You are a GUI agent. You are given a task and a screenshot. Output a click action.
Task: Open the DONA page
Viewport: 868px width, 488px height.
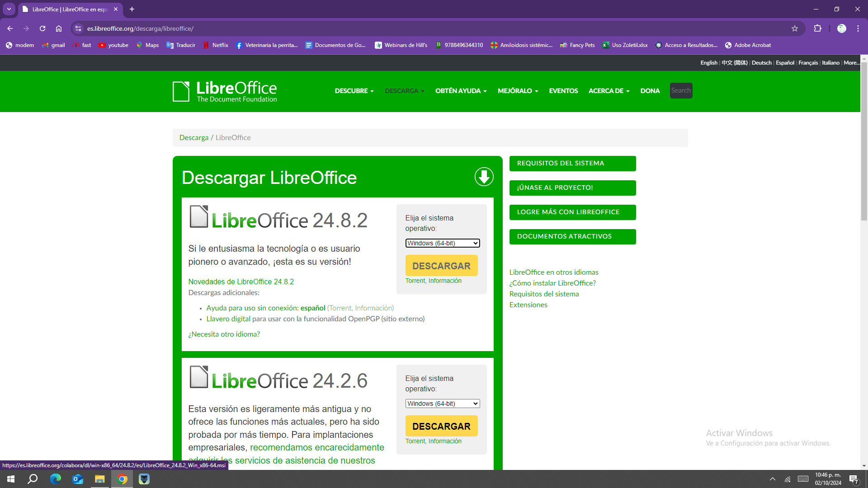tap(650, 91)
